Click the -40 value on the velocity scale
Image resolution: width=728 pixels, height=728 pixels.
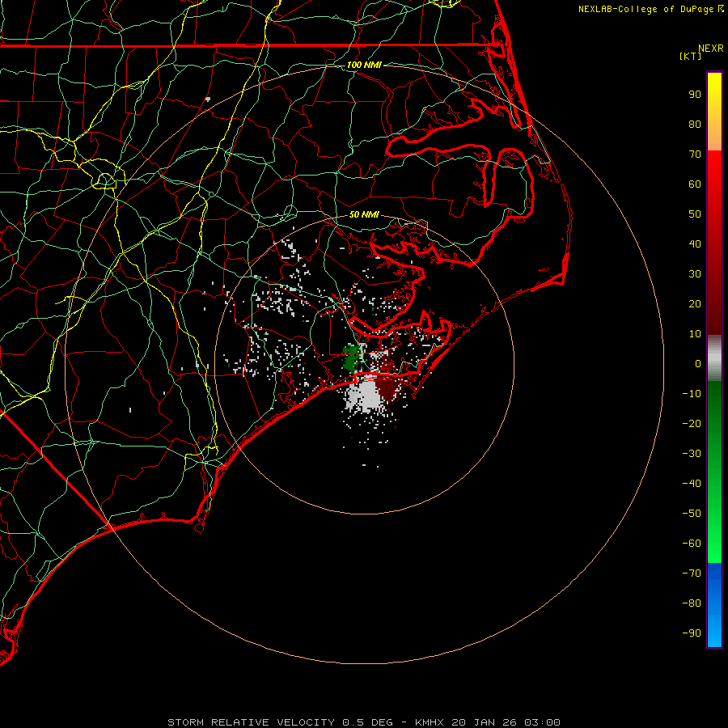(692, 484)
